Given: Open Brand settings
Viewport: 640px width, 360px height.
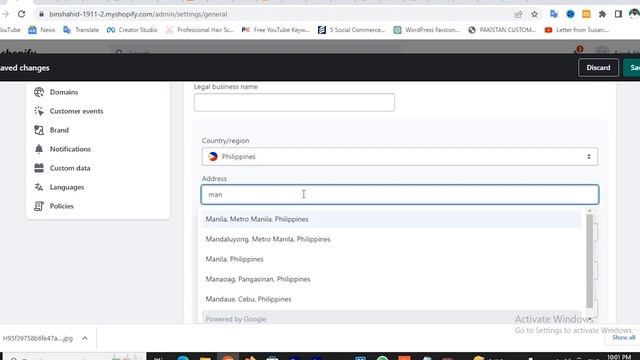Looking at the screenshot, I should [59, 130].
